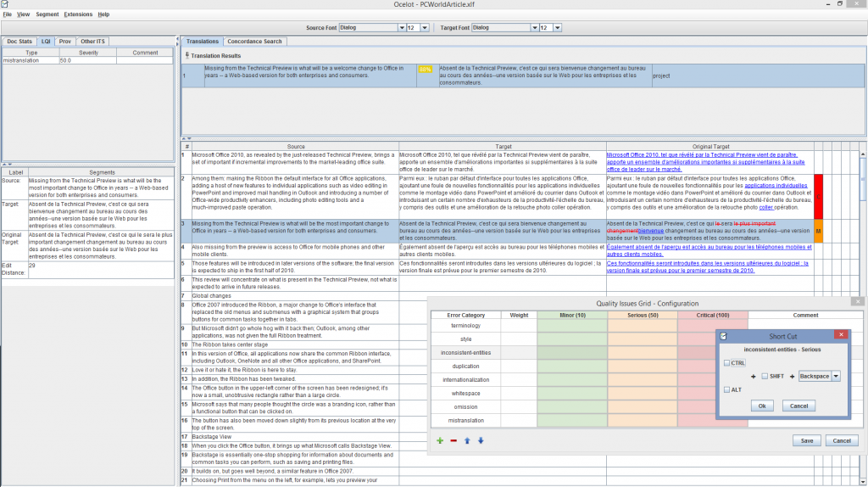
Task: Select translation result row 1 labeled project
Action: pyautogui.click(x=523, y=76)
